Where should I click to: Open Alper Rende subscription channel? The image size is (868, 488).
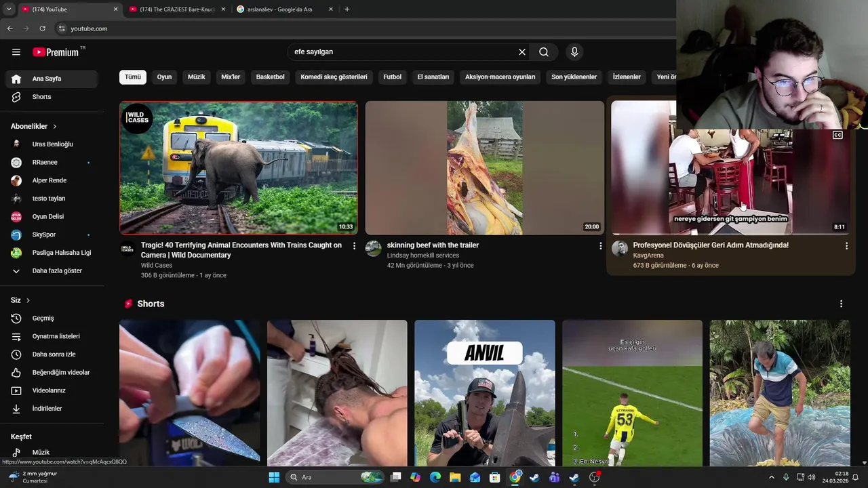point(52,181)
